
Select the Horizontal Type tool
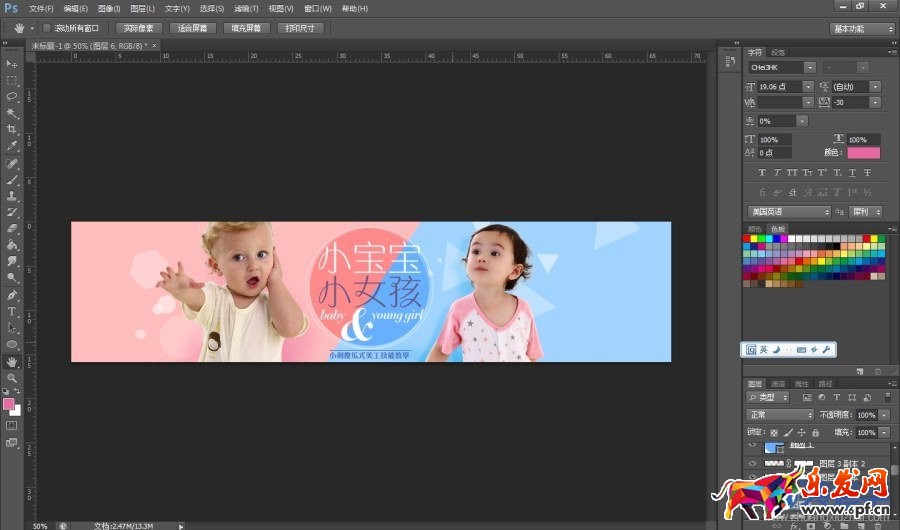[12, 311]
